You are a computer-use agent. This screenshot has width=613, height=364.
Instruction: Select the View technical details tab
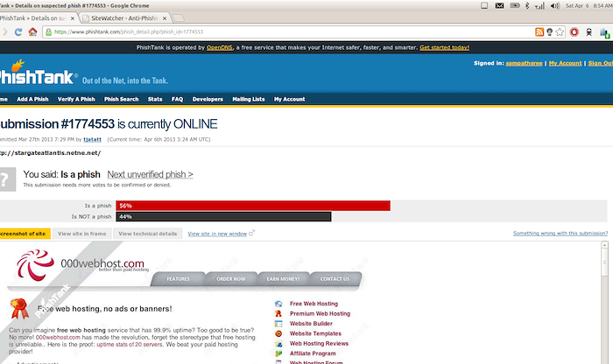click(147, 234)
